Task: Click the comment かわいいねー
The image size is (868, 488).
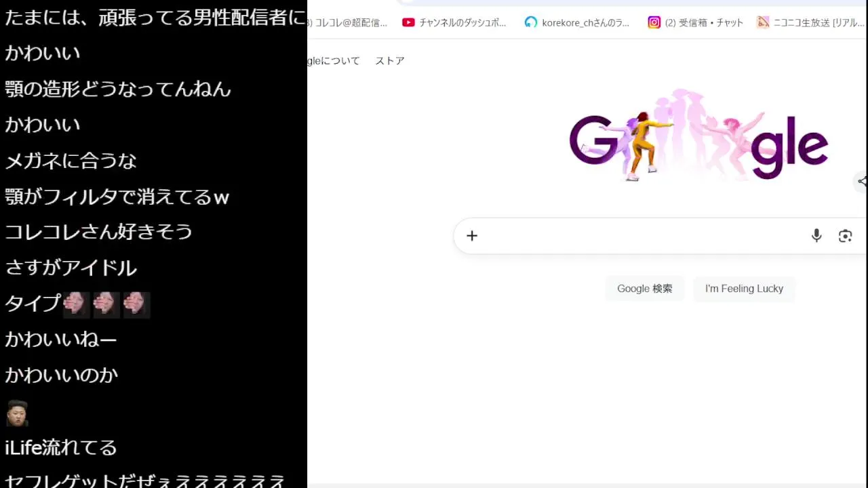Action: click(x=61, y=339)
